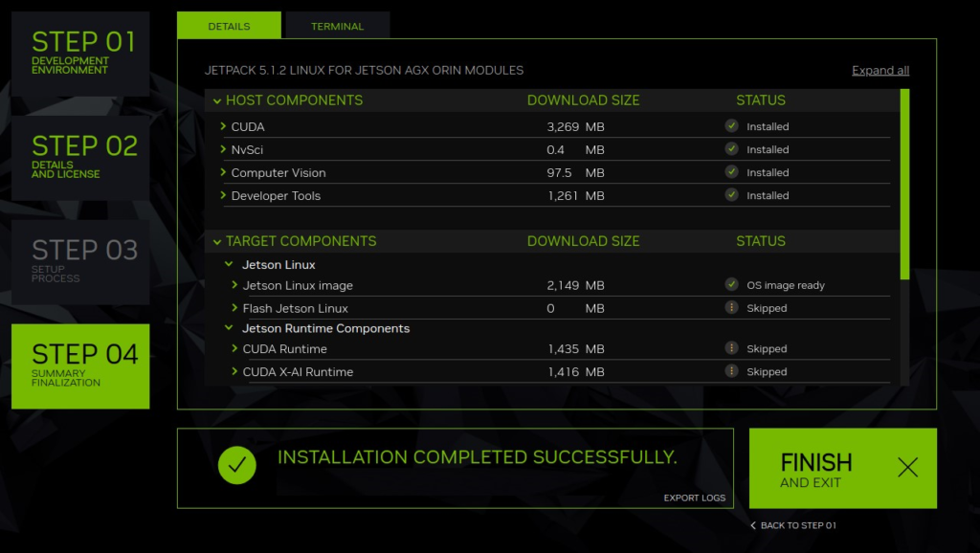The image size is (980, 553).
Task: Go to Step 03 Setup Process
Action: pyautogui.click(x=80, y=262)
